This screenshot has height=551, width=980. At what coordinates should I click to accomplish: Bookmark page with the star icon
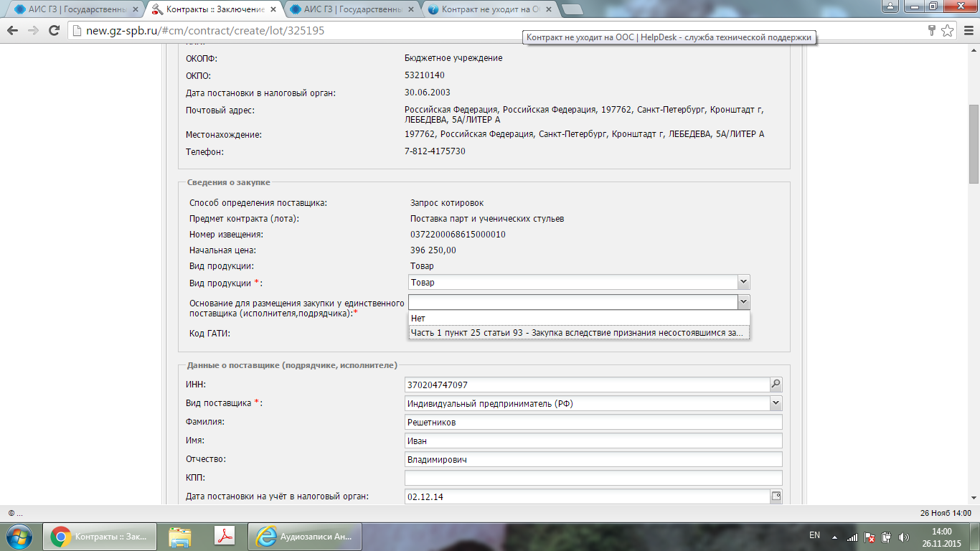click(948, 31)
